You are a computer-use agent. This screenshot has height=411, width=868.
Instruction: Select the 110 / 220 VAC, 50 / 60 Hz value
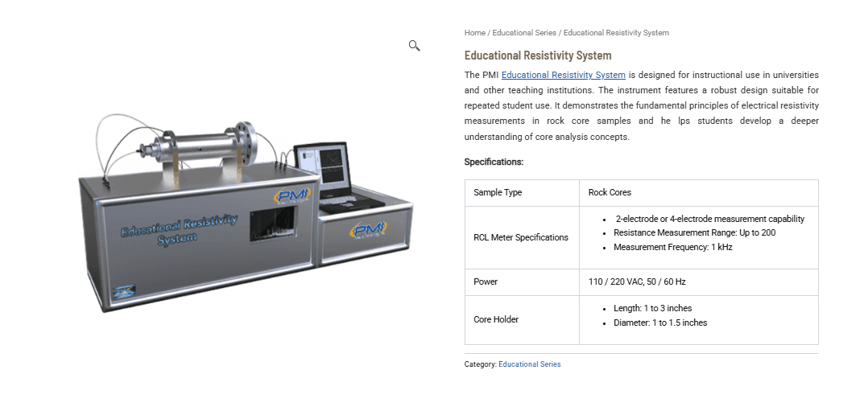637,282
